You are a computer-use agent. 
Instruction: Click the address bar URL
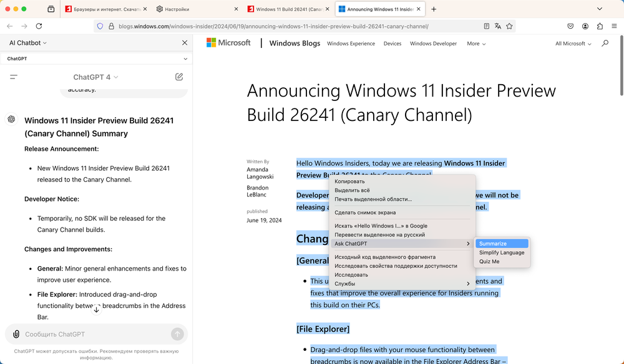point(273,26)
